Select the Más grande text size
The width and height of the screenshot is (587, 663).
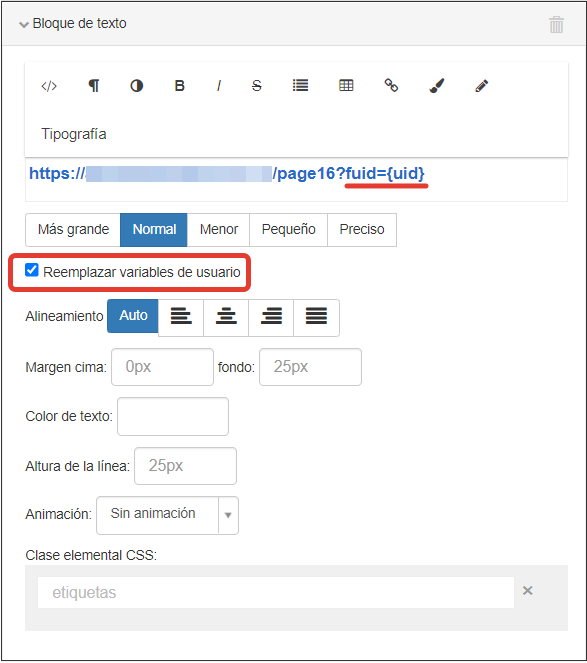(x=73, y=230)
